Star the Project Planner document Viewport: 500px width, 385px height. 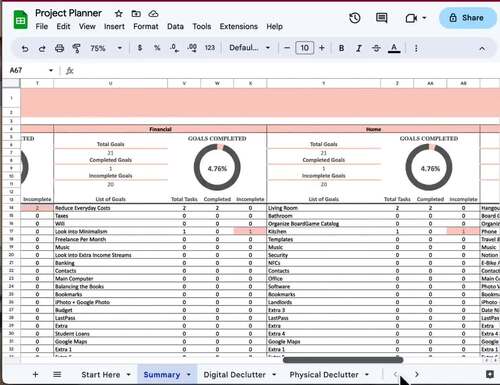point(118,14)
